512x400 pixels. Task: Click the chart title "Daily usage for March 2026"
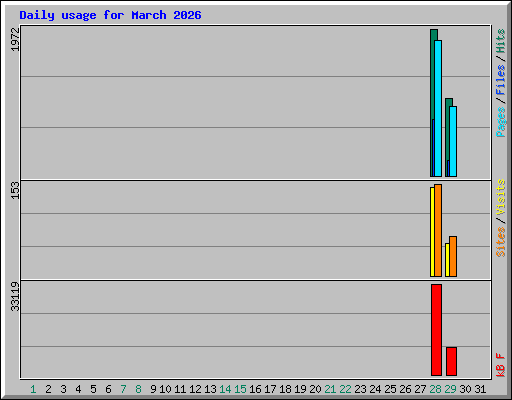click(x=110, y=15)
